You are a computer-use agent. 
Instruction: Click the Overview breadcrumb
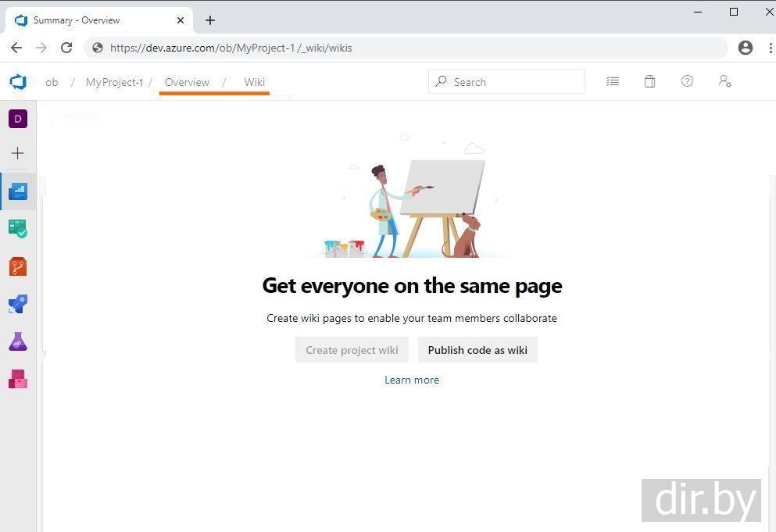coord(187,82)
